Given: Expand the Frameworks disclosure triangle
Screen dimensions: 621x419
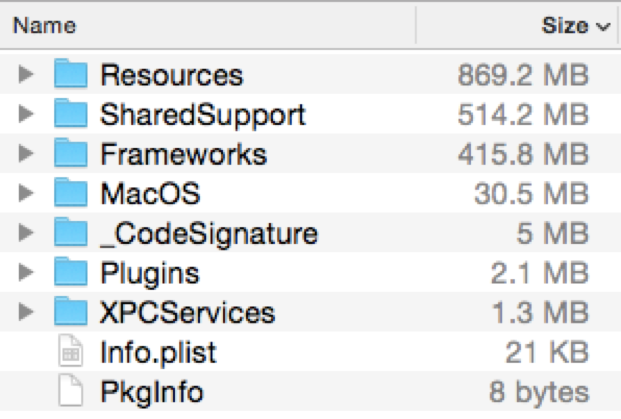Looking at the screenshot, I should (x=25, y=154).
